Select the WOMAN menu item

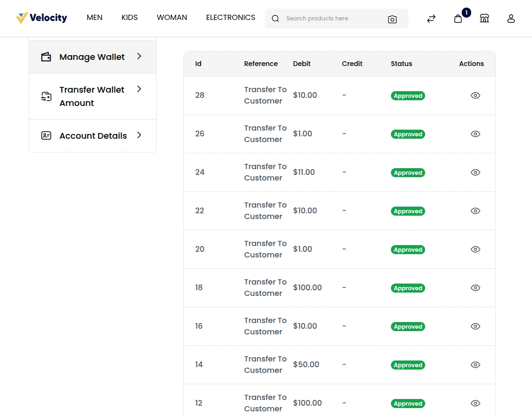[x=172, y=18]
